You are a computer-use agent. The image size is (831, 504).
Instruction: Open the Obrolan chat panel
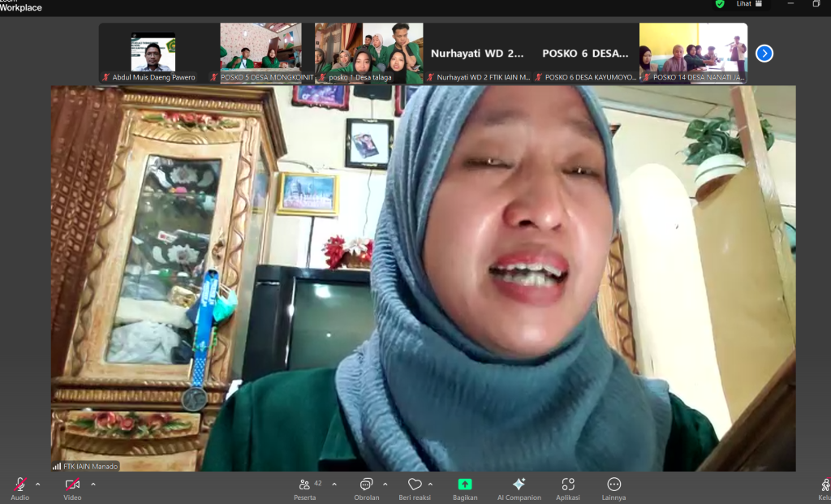[x=366, y=485]
